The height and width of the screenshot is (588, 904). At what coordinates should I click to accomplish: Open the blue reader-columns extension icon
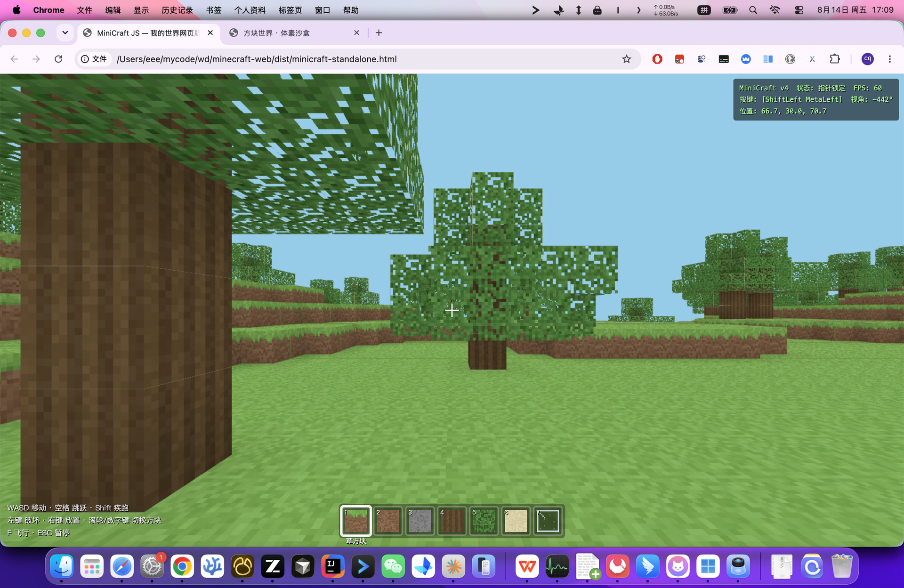click(x=768, y=59)
